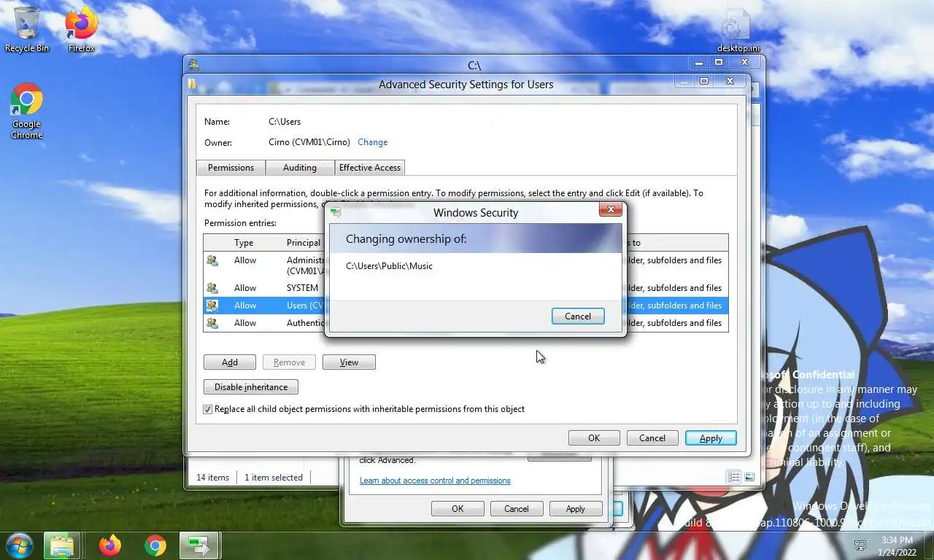Click the Change owner link
934x560 pixels.
click(x=372, y=142)
